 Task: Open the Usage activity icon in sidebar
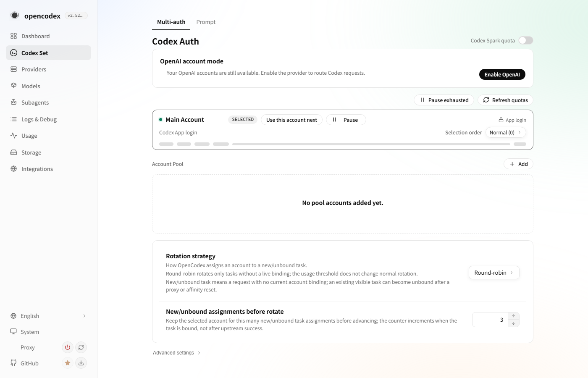pos(14,136)
